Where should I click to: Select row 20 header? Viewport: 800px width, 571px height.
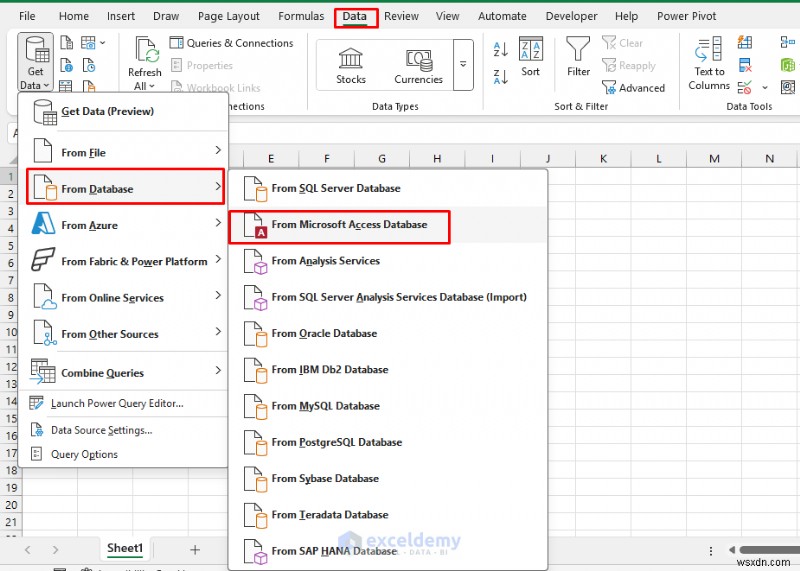[11, 505]
